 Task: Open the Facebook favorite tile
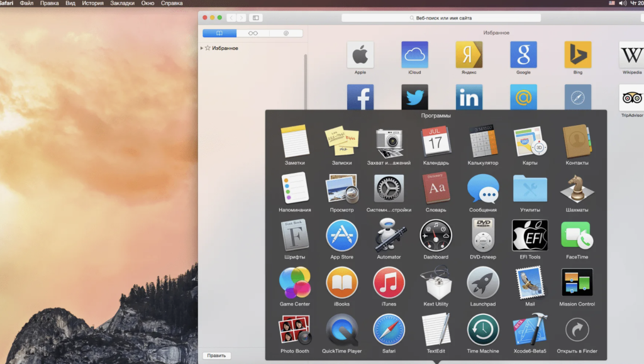pyautogui.click(x=360, y=97)
